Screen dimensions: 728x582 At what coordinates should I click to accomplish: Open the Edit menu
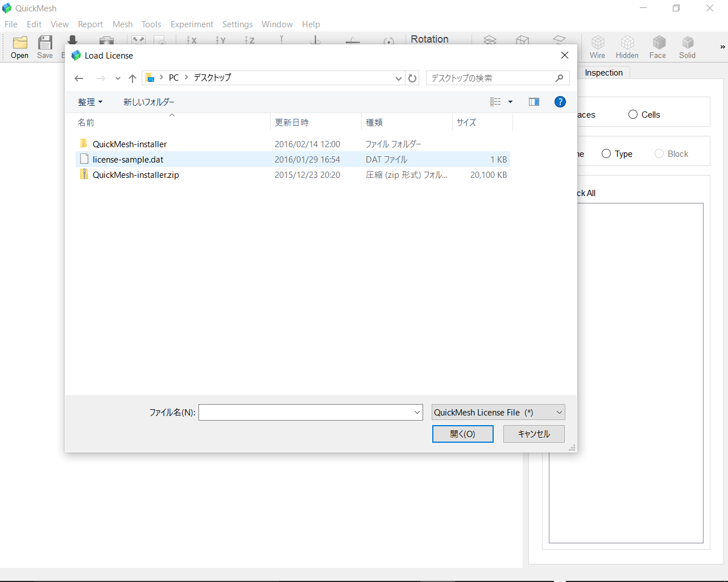[x=34, y=24]
